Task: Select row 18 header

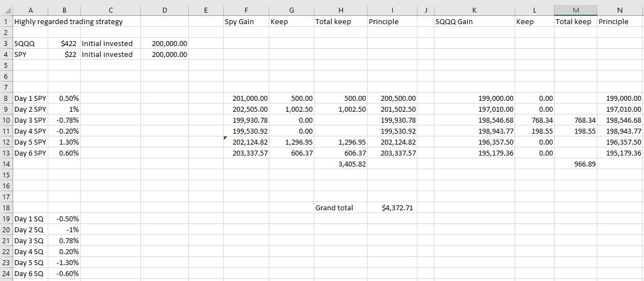Action: click(x=6, y=208)
